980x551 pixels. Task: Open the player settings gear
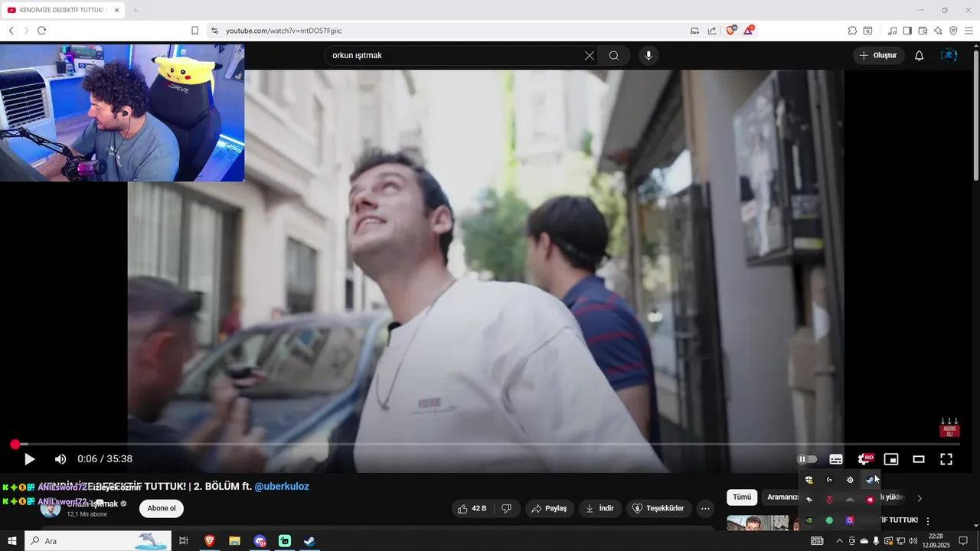coord(864,459)
